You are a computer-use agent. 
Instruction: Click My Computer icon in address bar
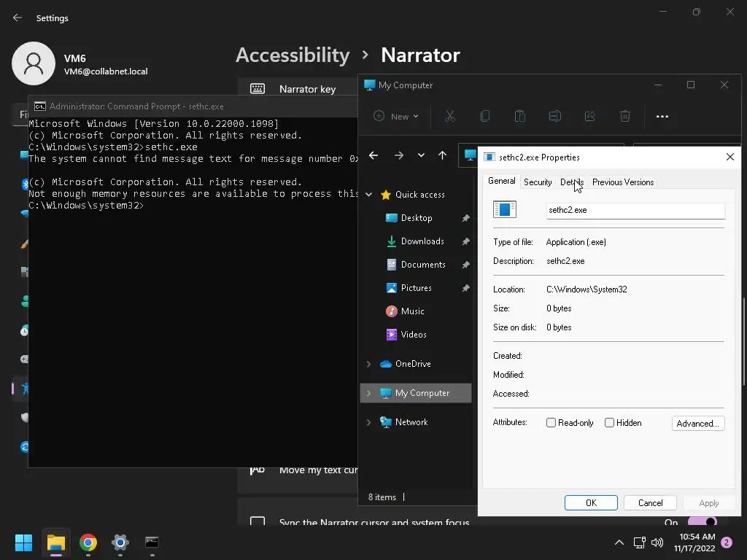pos(470,155)
